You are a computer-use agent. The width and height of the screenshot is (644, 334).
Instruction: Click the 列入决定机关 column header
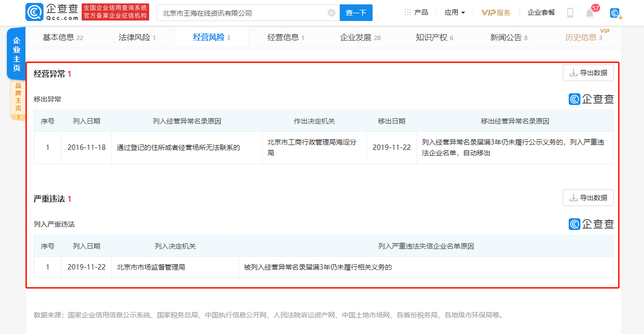coord(175,246)
